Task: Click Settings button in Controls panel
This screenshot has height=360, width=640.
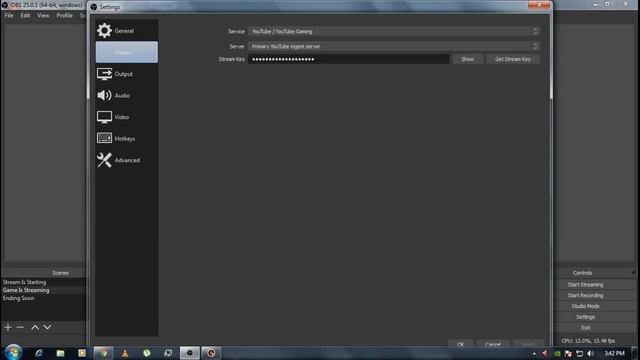Action: click(585, 317)
